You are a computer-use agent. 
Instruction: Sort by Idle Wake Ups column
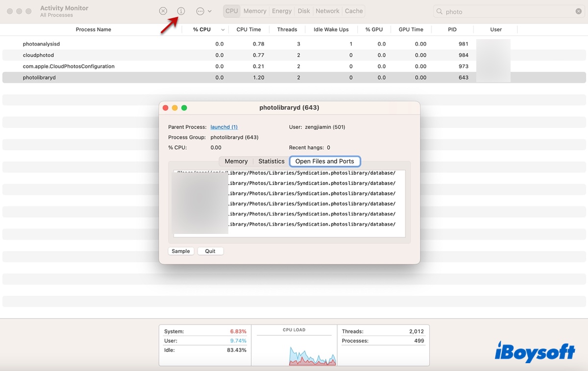331,29
